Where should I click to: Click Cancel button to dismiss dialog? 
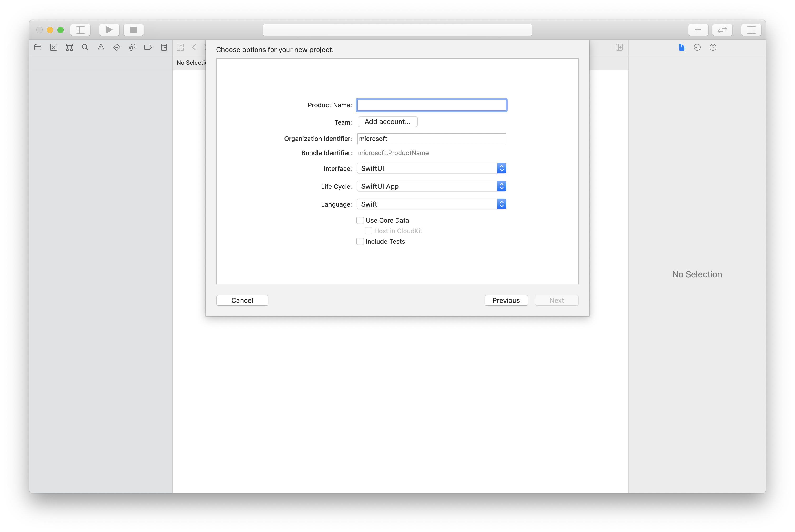(242, 300)
